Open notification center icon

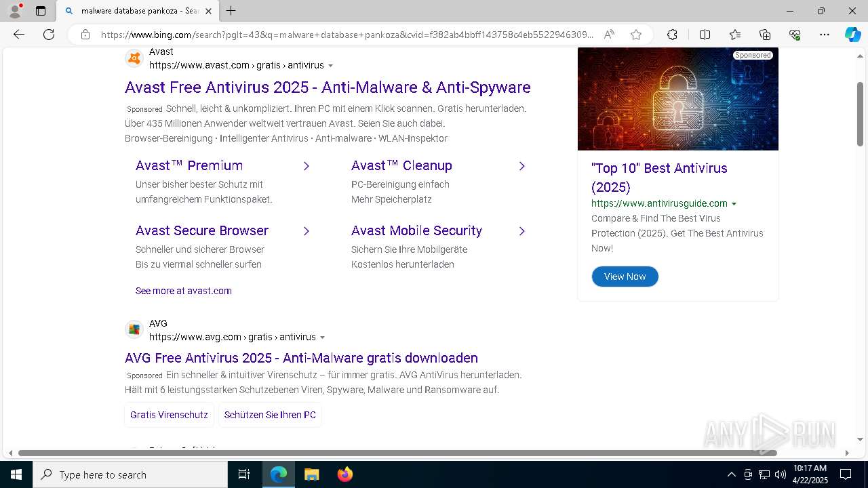(x=846, y=474)
